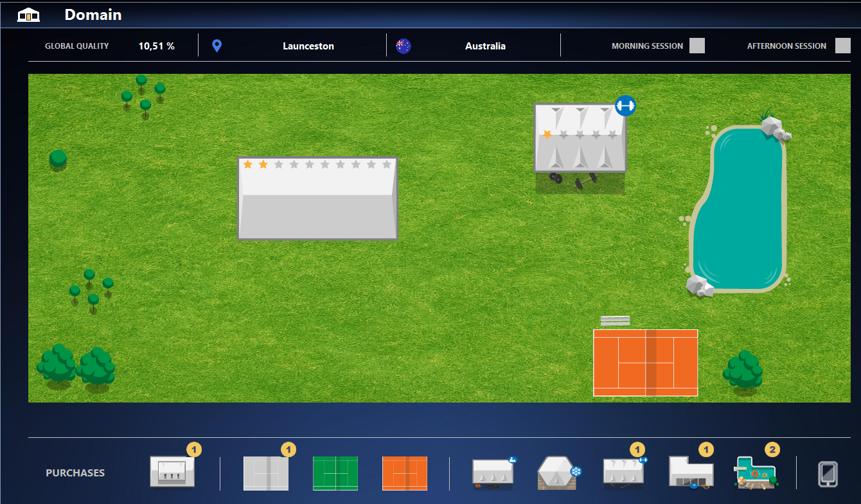This screenshot has height=504, width=861.
Task: Select the medical building purchase icon
Action: click(494, 473)
